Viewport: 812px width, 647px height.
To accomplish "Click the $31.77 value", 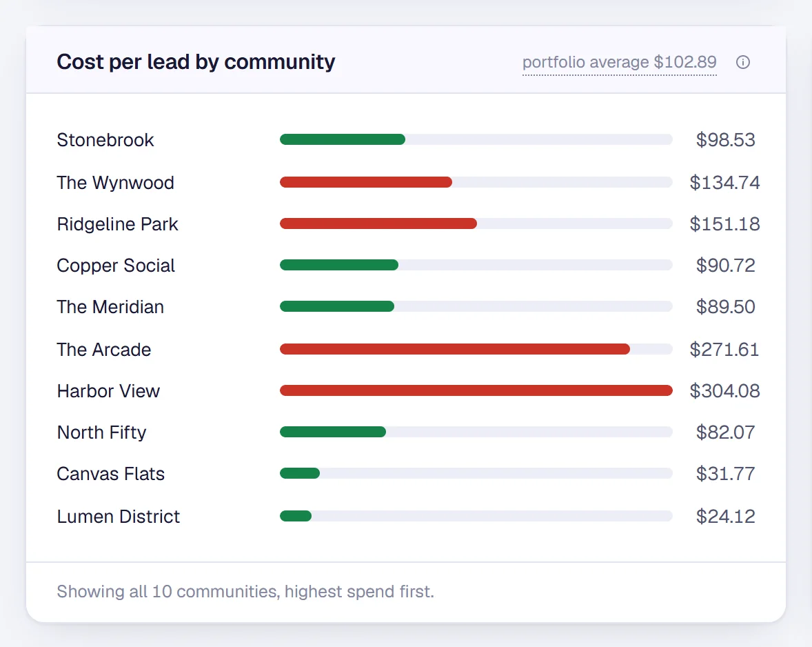I will point(726,473).
